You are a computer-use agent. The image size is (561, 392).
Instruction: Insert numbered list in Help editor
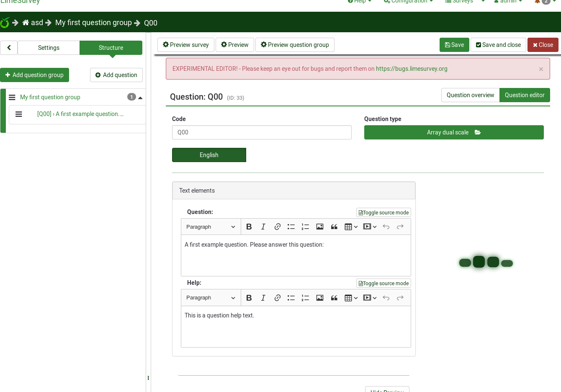(x=305, y=298)
